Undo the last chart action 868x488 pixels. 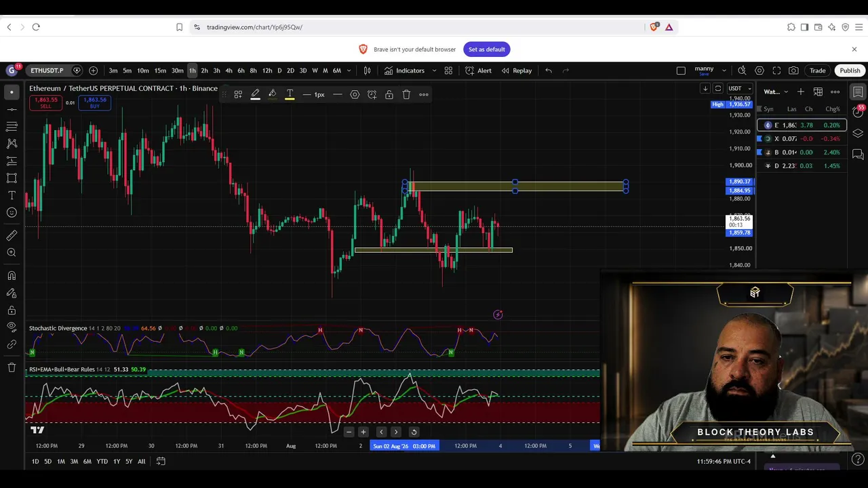[549, 70]
